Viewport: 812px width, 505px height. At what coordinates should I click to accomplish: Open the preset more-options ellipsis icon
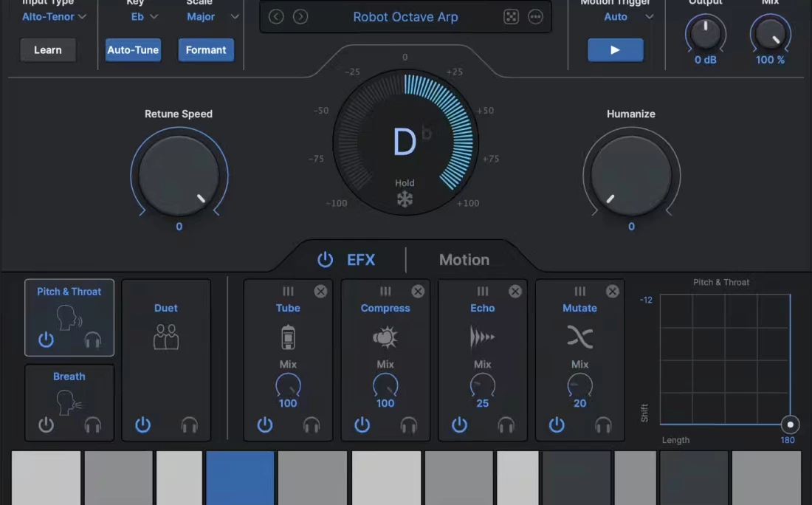[x=535, y=17]
